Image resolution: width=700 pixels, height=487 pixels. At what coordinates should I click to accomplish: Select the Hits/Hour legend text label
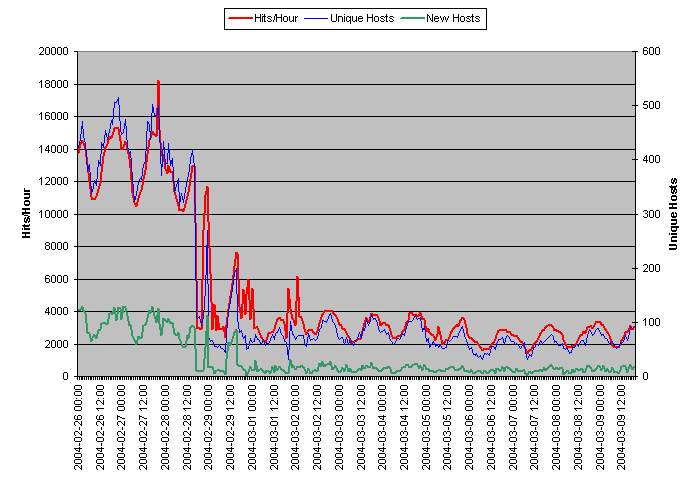pyautogui.click(x=277, y=18)
